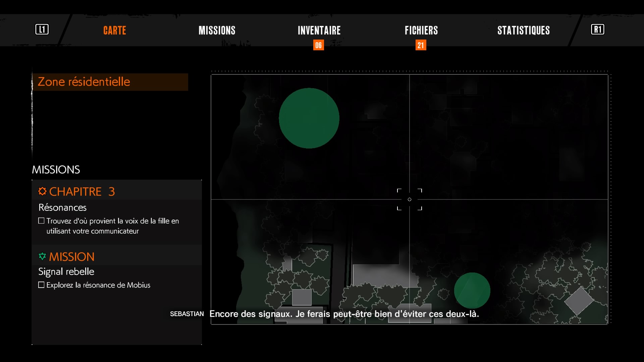Click the large green resonance circle on map
This screenshot has height=362, width=644.
tap(309, 118)
